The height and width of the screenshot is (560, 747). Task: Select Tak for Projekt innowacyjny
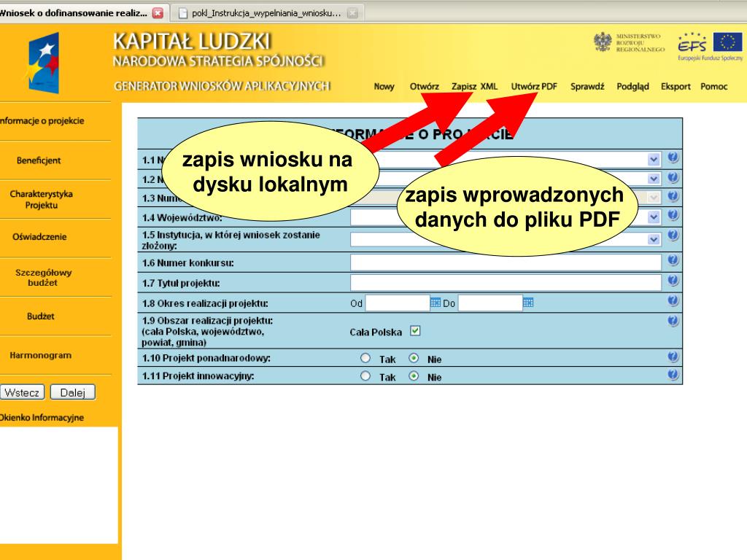click(365, 376)
